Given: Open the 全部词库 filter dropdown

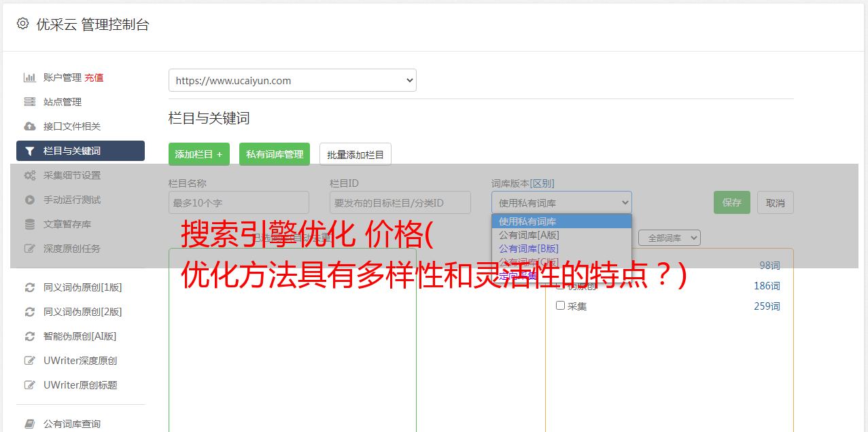Looking at the screenshot, I should 670,238.
